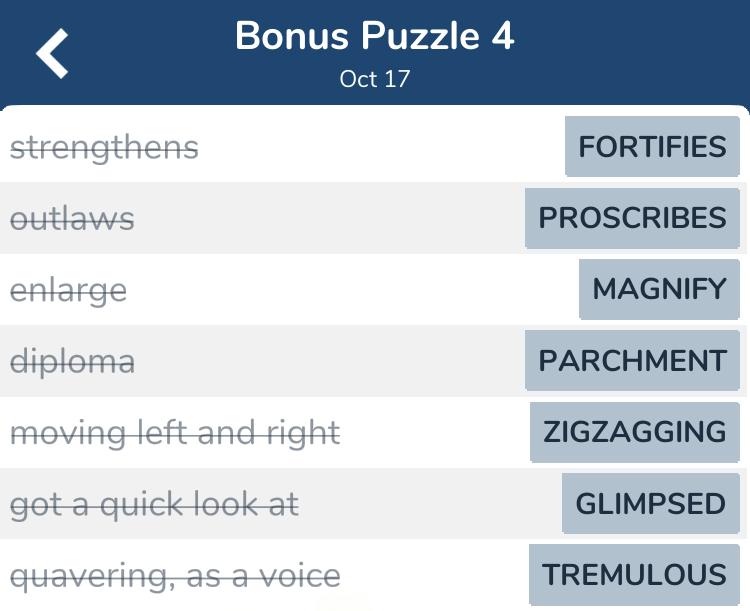Screen dimensions: 750x611
Task: Tap the crossed-out clue 'diploma'
Action: click(73, 361)
